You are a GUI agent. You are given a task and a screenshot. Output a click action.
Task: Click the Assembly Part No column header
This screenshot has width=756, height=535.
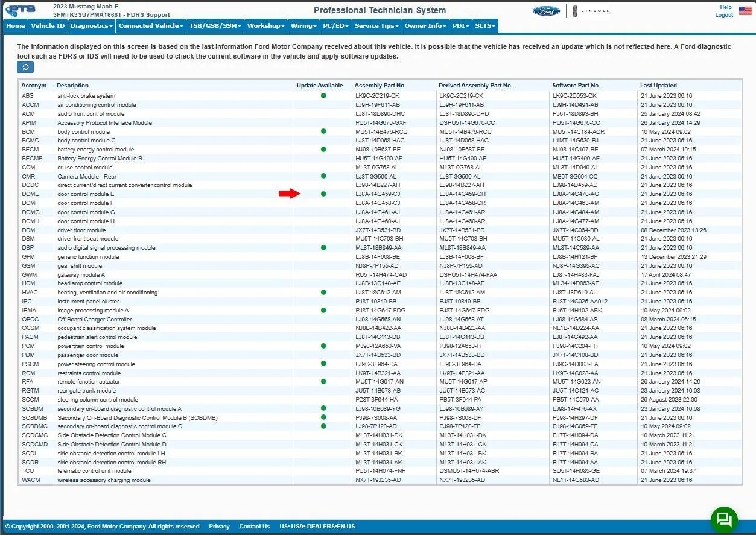[x=380, y=86]
